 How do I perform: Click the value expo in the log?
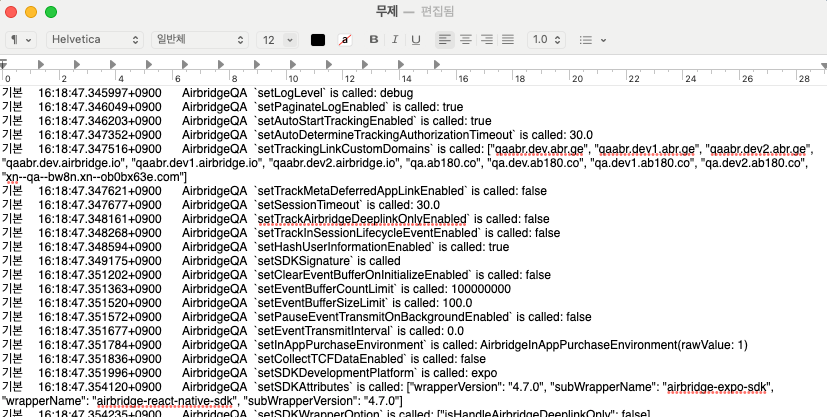point(484,373)
